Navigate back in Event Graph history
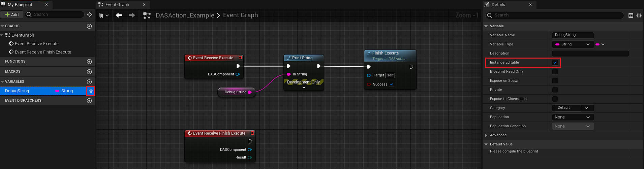Viewport: 644px width, 169px height. tap(119, 15)
